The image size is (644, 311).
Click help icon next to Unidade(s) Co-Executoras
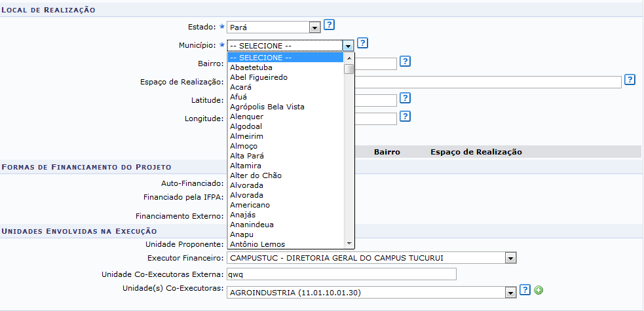click(525, 290)
